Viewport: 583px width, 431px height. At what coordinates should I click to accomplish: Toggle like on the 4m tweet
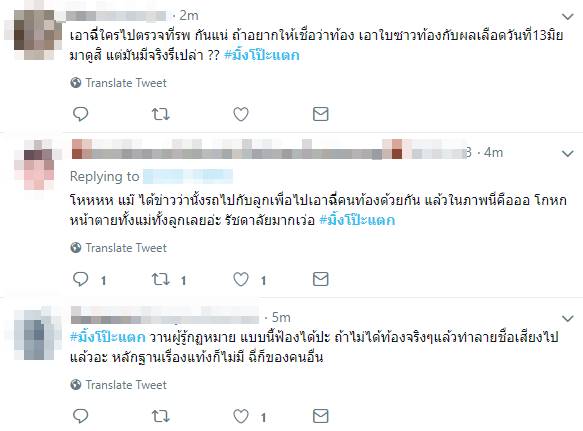click(241, 279)
